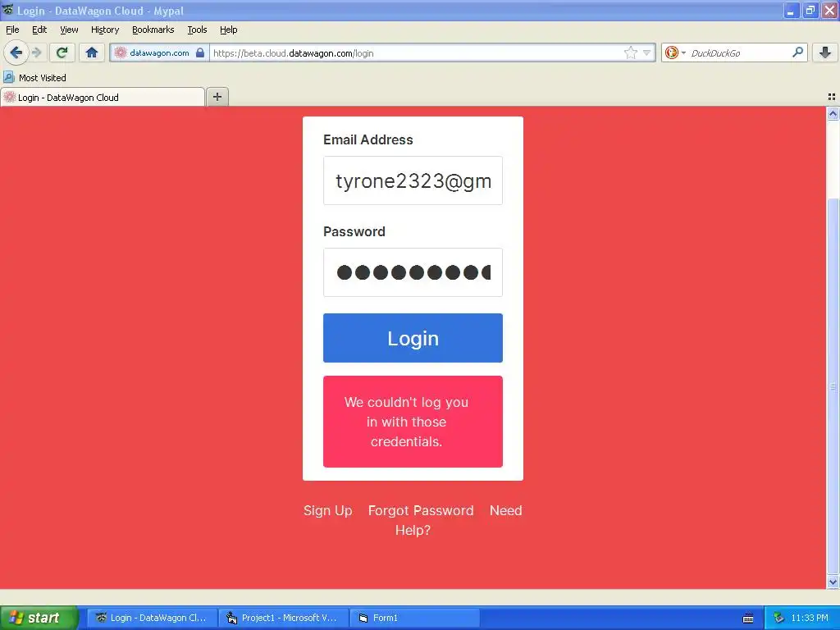This screenshot has width=840, height=630.
Task: Click the search magnifier icon
Action: click(x=797, y=52)
